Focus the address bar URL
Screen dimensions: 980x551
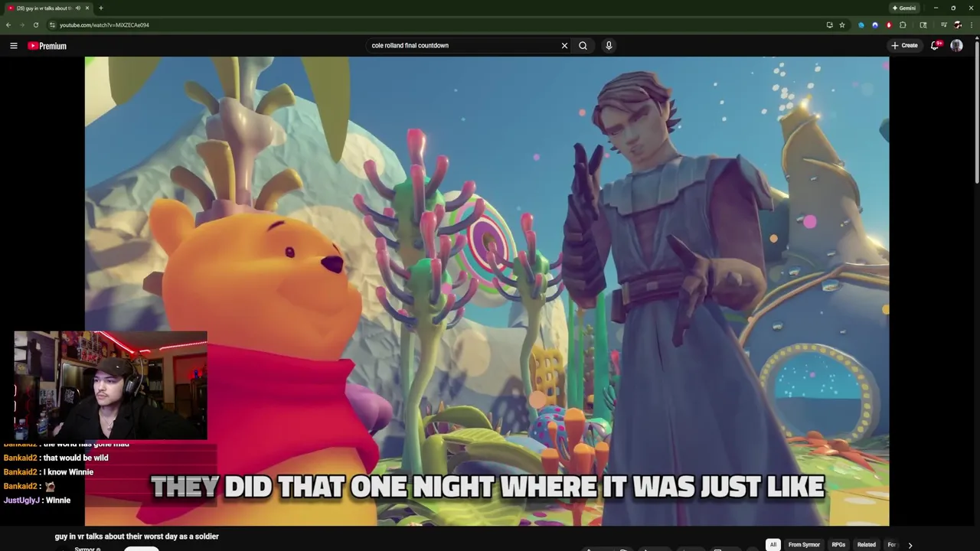(104, 24)
